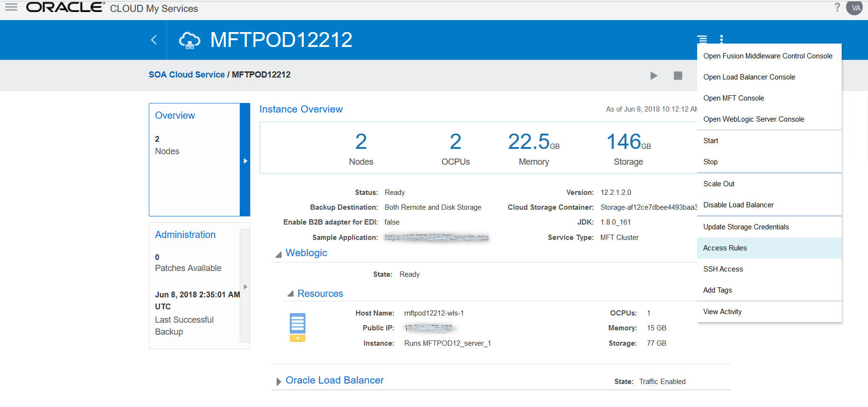Collapse the Weblogic section
Image resolution: width=868 pixels, height=407 pixels.
[x=278, y=254]
